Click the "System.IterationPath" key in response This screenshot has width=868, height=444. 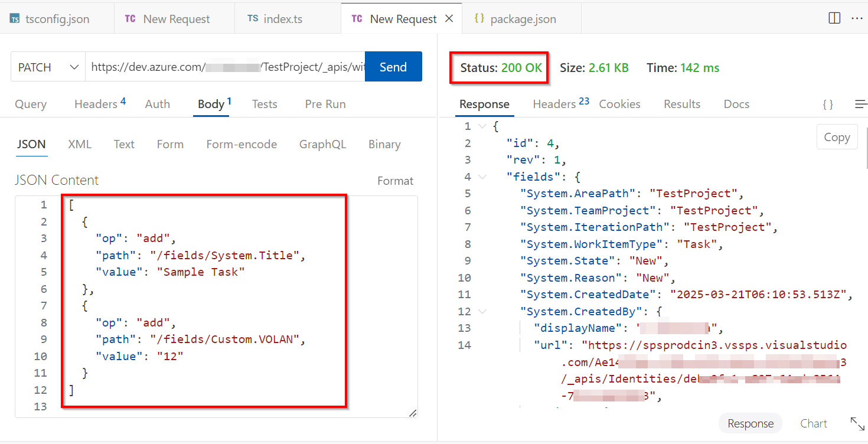(x=595, y=227)
